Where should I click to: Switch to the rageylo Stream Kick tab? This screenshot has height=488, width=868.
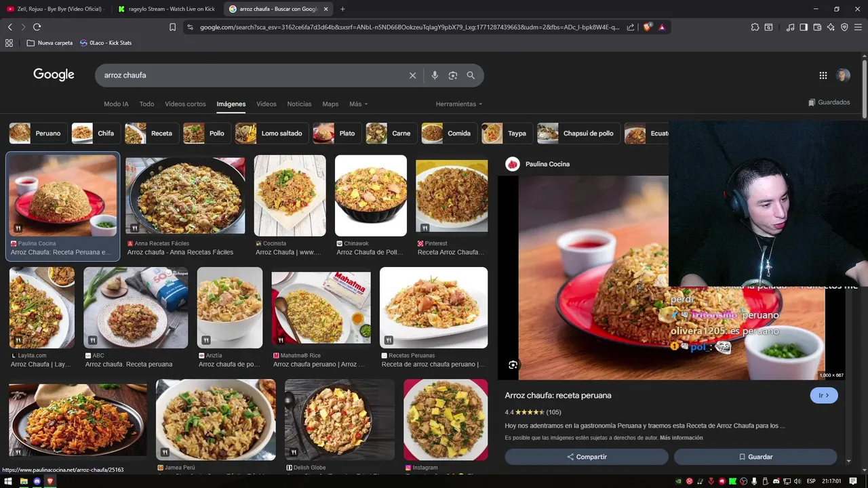[x=166, y=9]
